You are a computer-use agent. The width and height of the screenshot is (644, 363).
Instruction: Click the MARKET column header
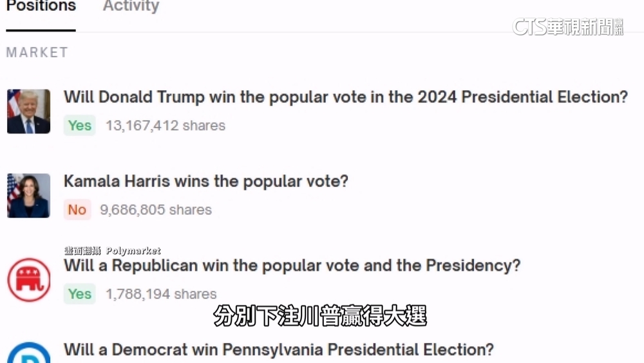coord(37,52)
